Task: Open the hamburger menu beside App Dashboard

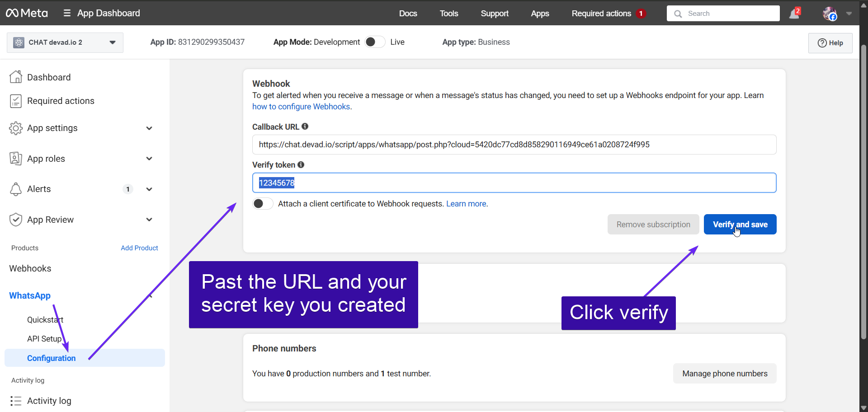Action: [67, 13]
